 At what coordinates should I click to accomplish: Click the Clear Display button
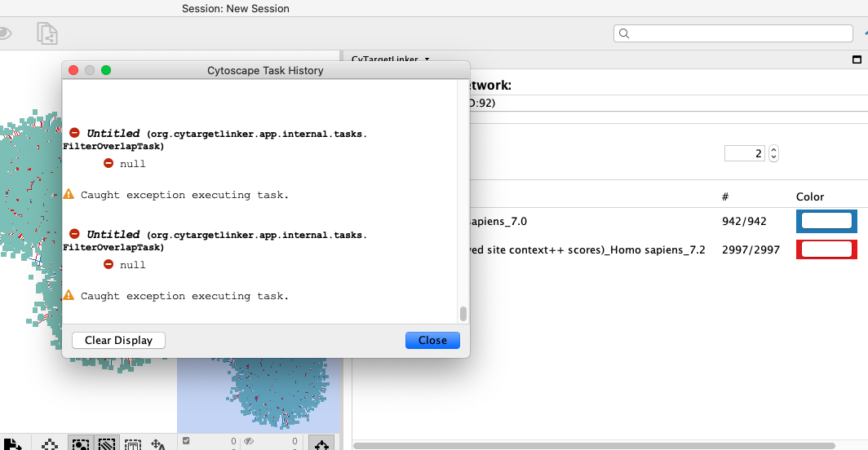point(118,341)
